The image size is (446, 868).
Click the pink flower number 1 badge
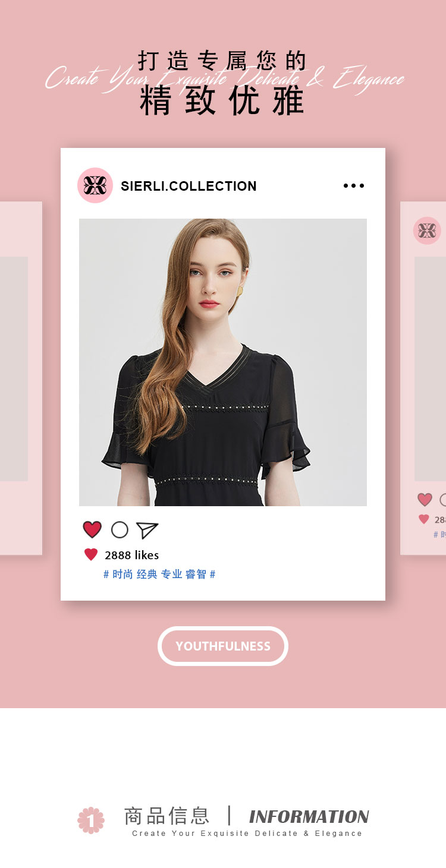[91, 820]
